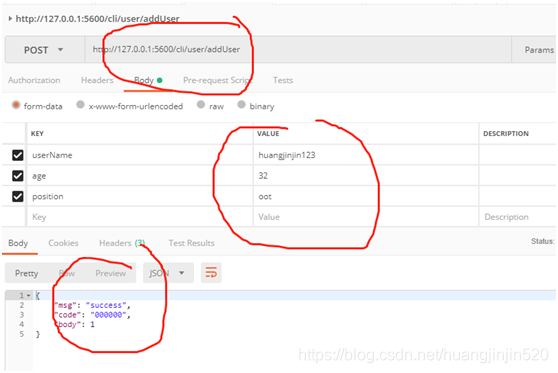The width and height of the screenshot is (558, 373).
Task: Click the userName key cell
Action: pyautogui.click(x=140, y=155)
